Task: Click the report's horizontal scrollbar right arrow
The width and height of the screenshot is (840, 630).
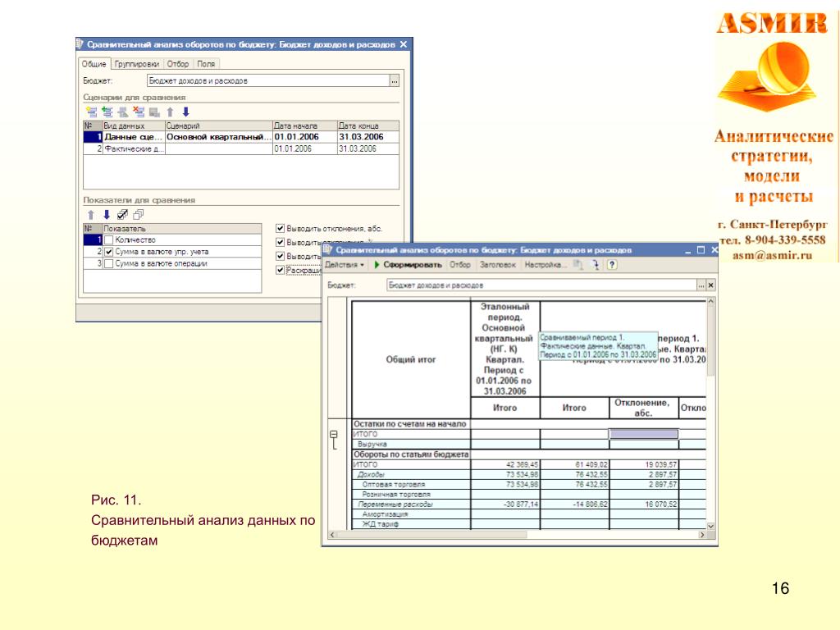Action: click(x=702, y=535)
